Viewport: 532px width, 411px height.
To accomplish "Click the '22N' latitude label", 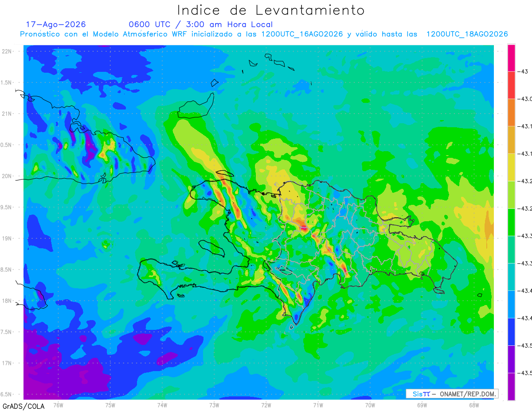I will coord(7,51).
